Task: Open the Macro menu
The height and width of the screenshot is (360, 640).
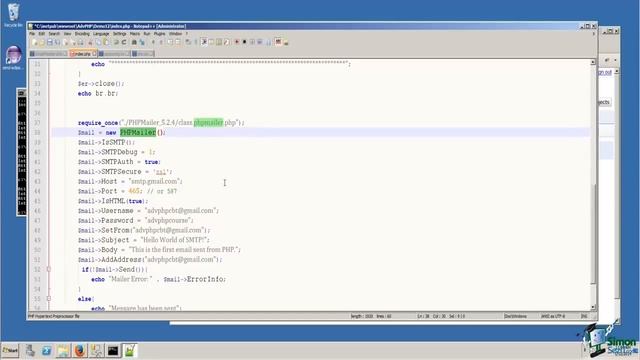Action: pyautogui.click(x=135, y=34)
